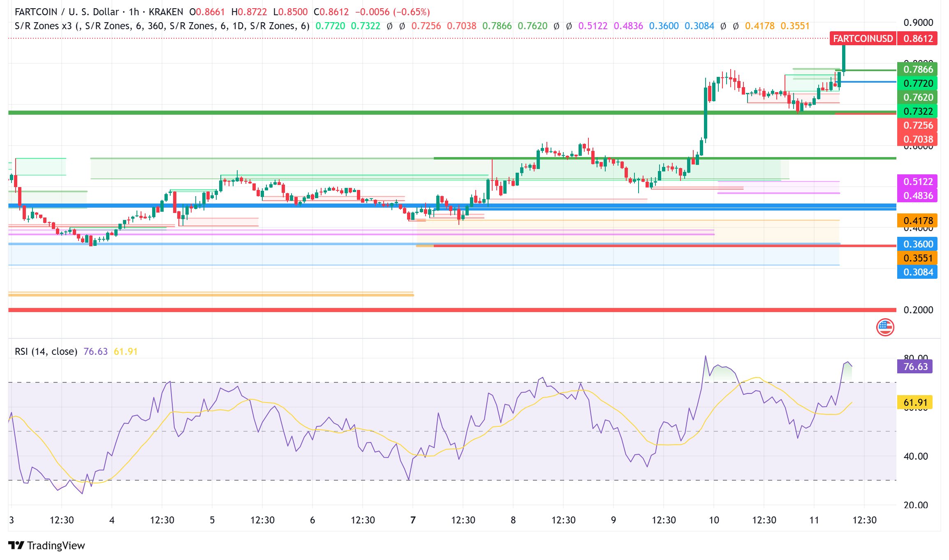Viewport: 949px width, 560px height.
Task: Click the FARTCOINUSD price label tag
Action: tap(863, 38)
